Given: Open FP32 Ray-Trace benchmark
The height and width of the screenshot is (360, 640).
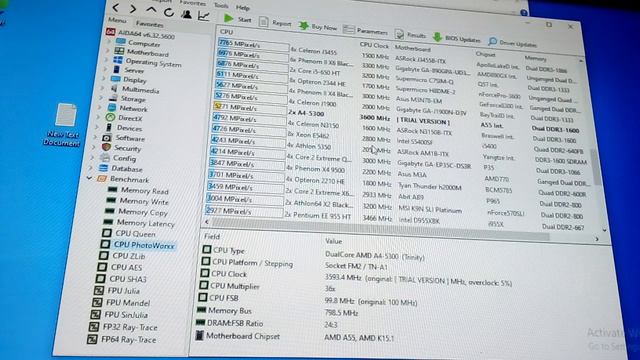Looking at the screenshot, I should (123, 327).
